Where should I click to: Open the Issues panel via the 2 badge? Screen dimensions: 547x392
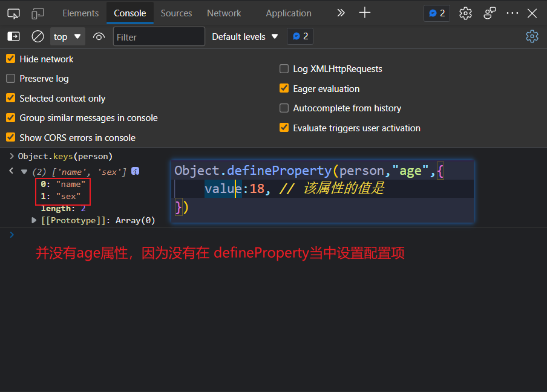[300, 36]
